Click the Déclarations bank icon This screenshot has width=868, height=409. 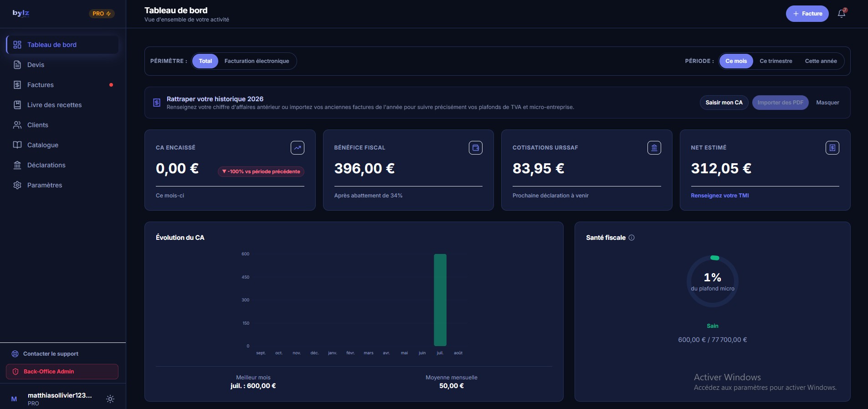[17, 165]
